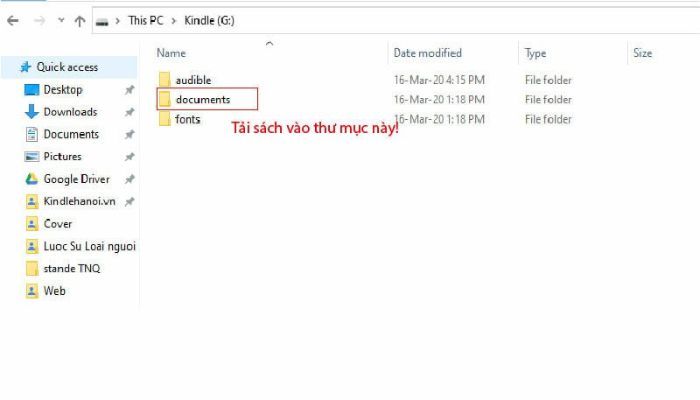
Task: Open Desktop in Quick access
Action: click(x=63, y=89)
